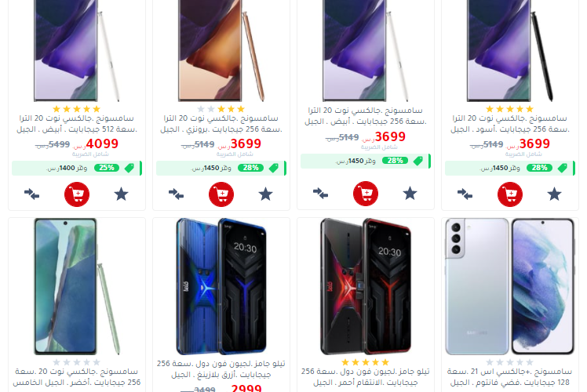View the silver Galaxy S21+ product image
Screen dimensions: 587x392
tap(510, 286)
